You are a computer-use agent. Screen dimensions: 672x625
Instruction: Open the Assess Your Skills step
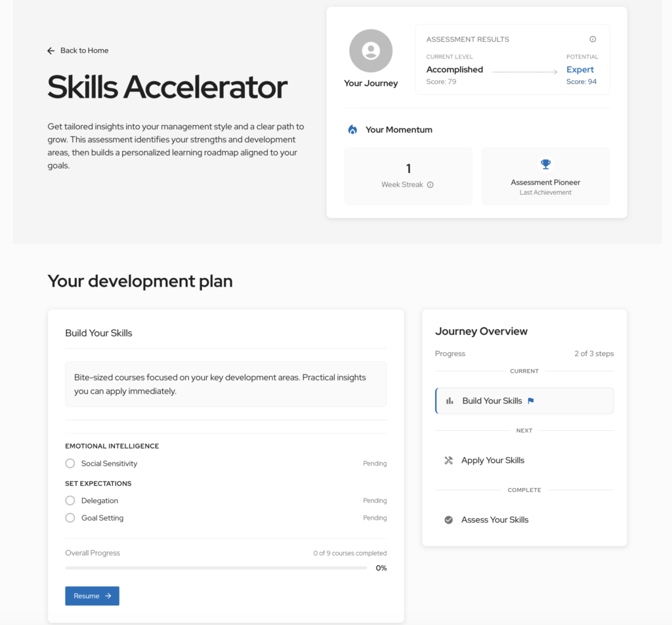[495, 520]
